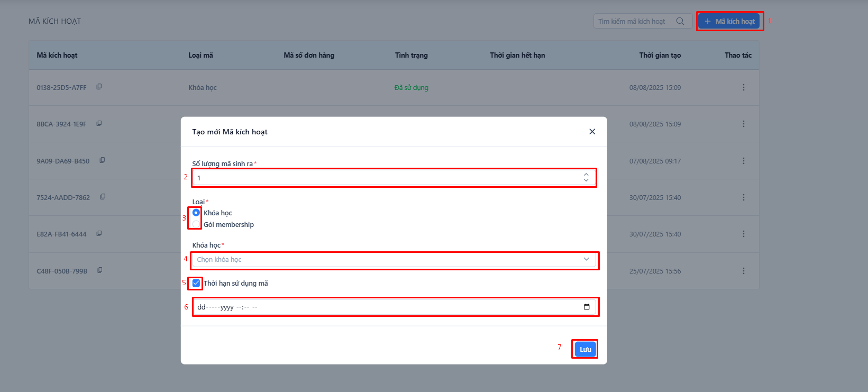Close the Tạo mới Mã kích hoạt dialog
This screenshot has height=392, width=868.
592,132
